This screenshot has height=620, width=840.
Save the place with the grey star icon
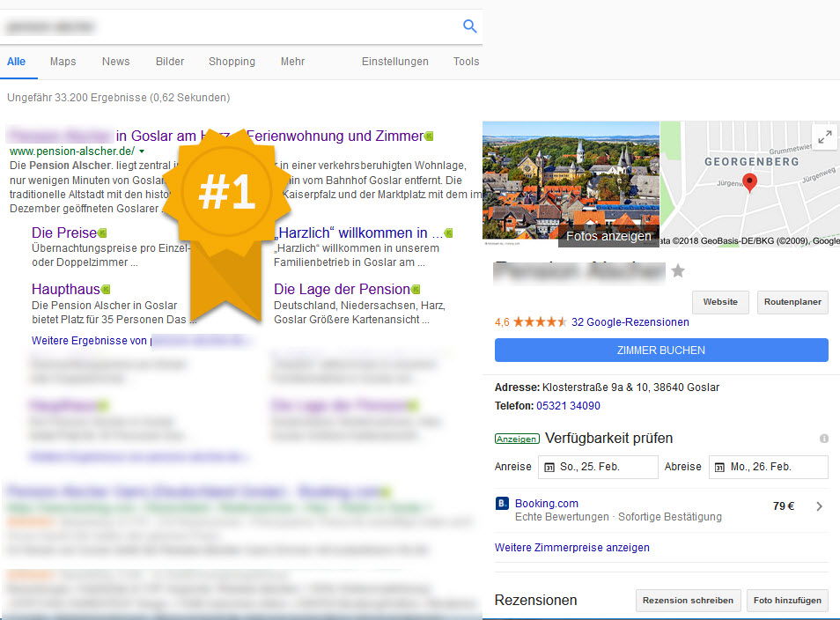[678, 270]
